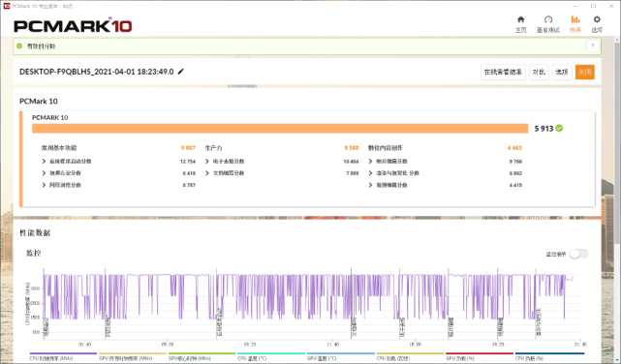
Task: Click the green check beside score 5 913
Action: pos(559,128)
